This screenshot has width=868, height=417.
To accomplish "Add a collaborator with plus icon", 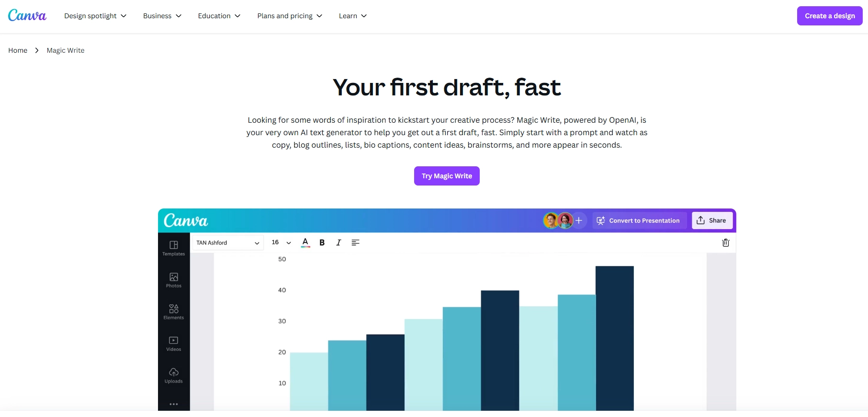I will pos(579,220).
